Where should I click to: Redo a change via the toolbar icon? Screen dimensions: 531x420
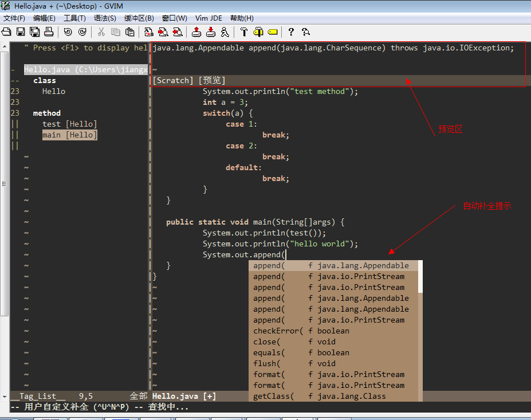pyautogui.click(x=81, y=33)
